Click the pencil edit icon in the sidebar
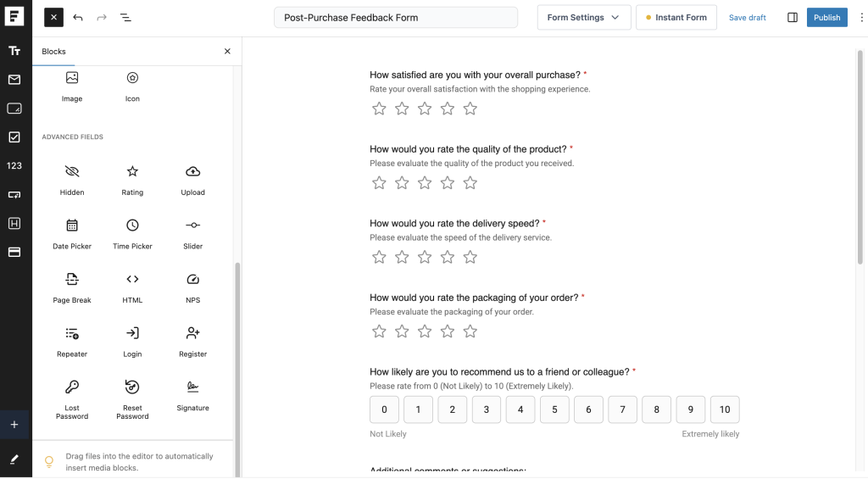The width and height of the screenshot is (868, 479). pyautogui.click(x=14, y=459)
